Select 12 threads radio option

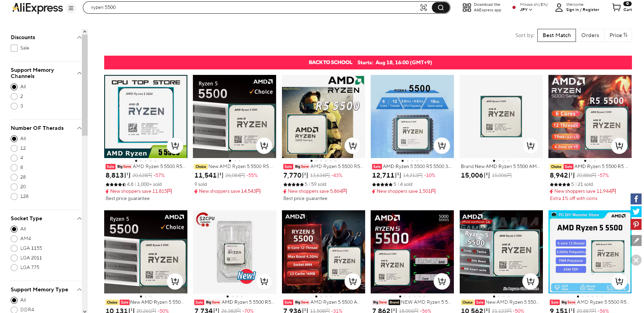14,148
